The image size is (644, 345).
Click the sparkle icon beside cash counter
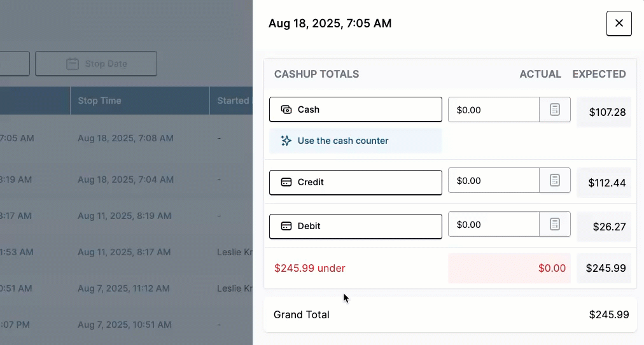286,141
